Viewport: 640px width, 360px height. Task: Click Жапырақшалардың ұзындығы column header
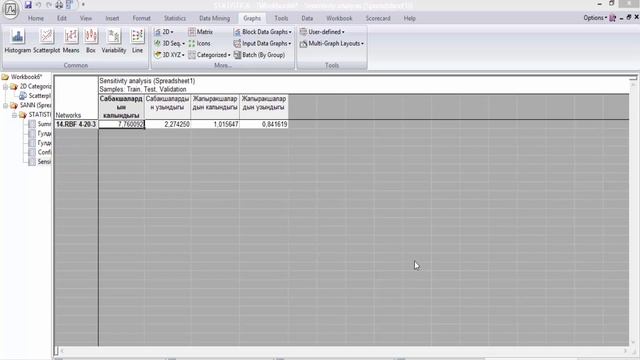[264, 107]
